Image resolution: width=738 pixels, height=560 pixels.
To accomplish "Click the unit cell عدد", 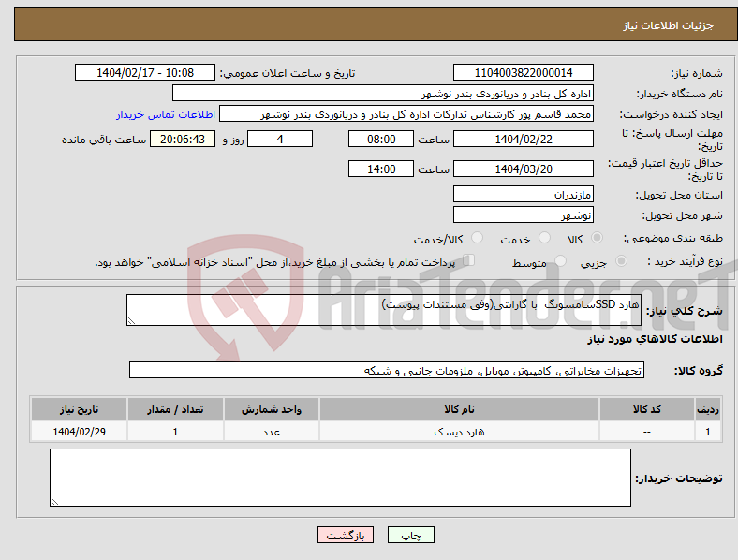I will click(x=272, y=432).
